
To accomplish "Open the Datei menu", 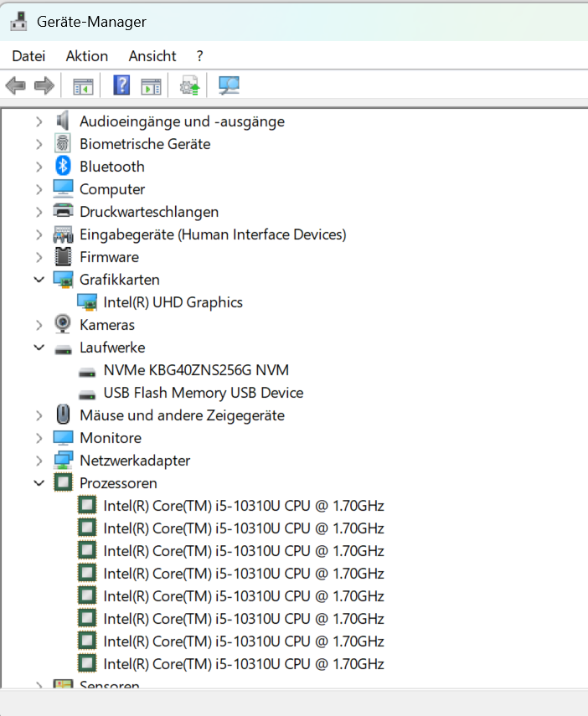I will [28, 56].
